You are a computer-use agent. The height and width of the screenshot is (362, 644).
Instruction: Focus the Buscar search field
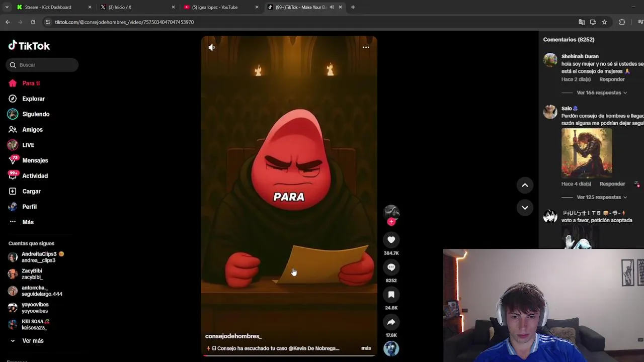(43, 65)
